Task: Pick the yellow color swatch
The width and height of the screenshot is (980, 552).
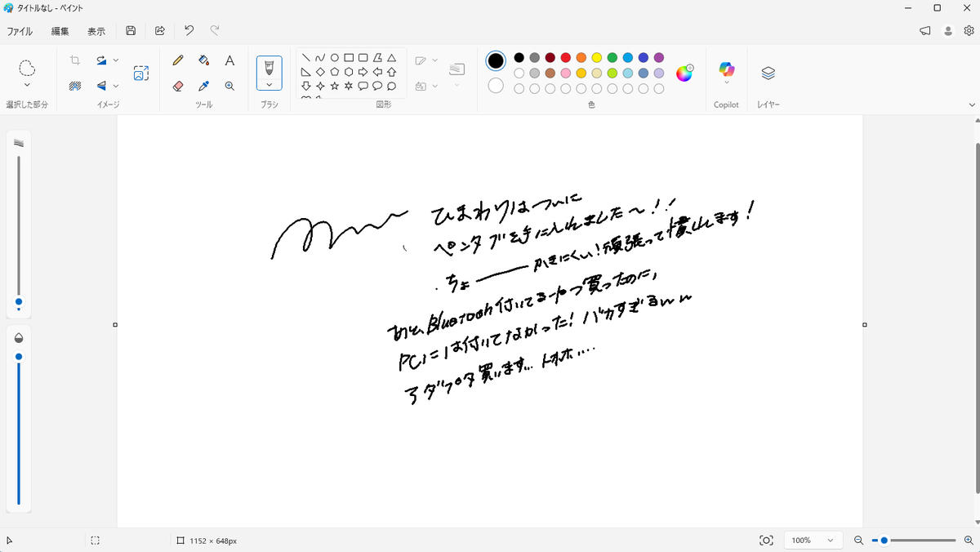Action: click(x=596, y=57)
